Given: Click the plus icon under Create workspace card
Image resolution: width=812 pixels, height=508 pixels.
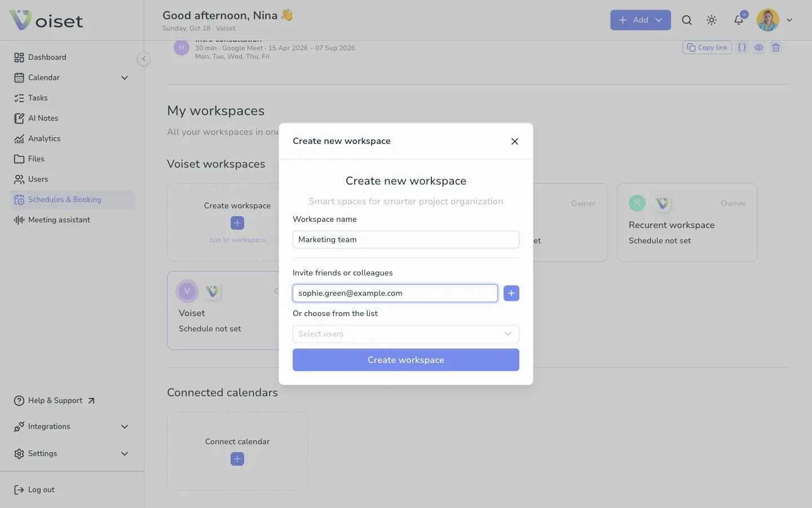Looking at the screenshot, I should [x=237, y=223].
